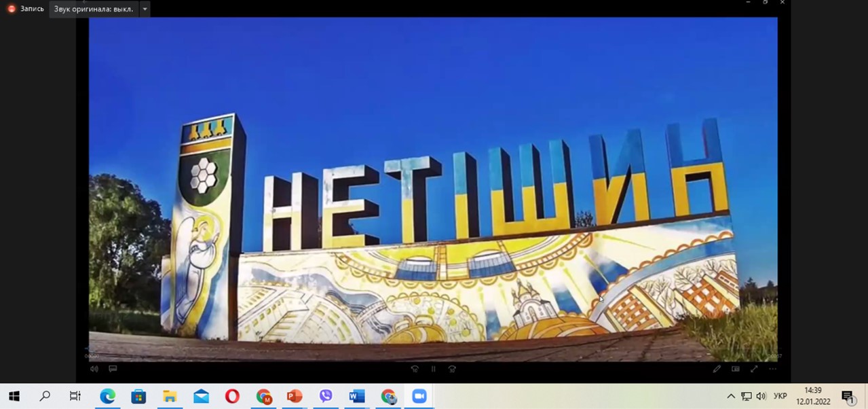Viewport: 868px width, 409px height.
Task: Click the 'Запись' recording indicator
Action: click(26, 9)
